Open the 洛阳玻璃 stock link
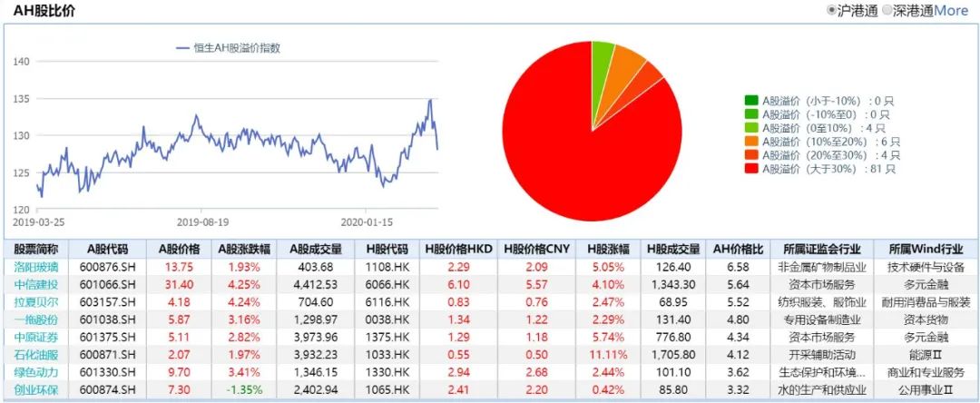This screenshot has height=403, width=980. (x=35, y=267)
